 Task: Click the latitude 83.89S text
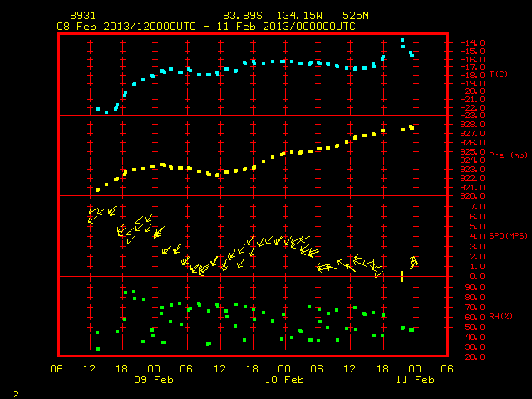coord(243,16)
